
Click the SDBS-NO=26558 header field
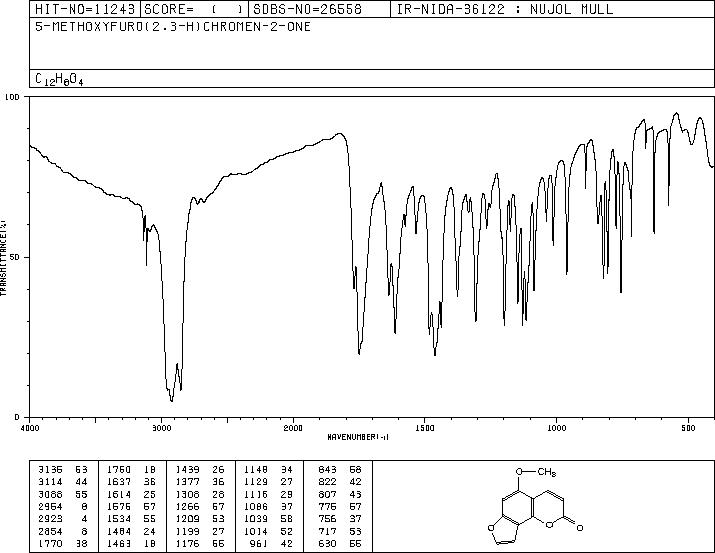coord(319,9)
